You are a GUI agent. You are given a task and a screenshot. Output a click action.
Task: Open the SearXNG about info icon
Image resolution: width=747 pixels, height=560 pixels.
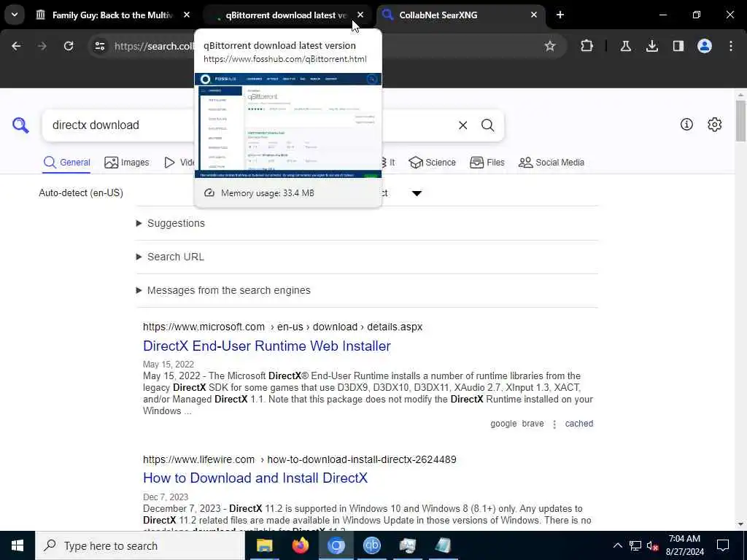click(x=686, y=125)
